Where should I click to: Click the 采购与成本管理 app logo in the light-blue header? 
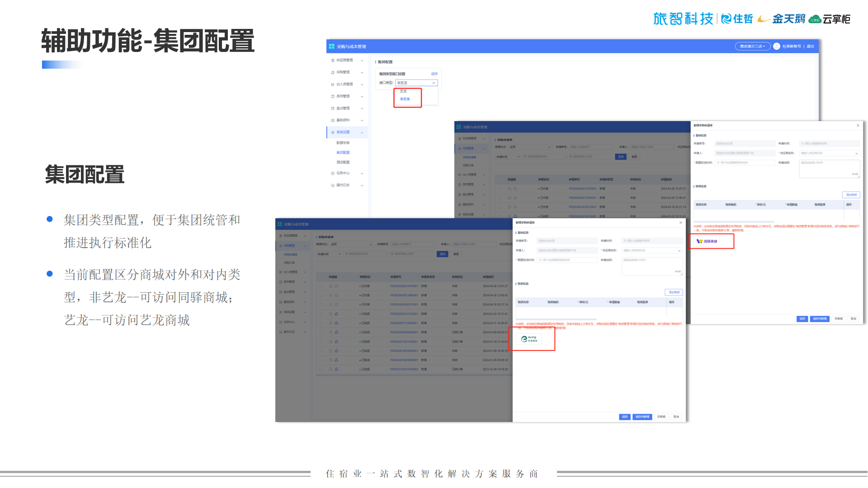pyautogui.click(x=332, y=47)
